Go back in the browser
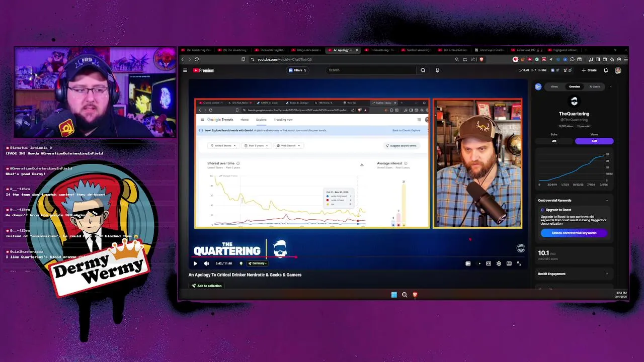The height and width of the screenshot is (362, 644). pos(183,59)
